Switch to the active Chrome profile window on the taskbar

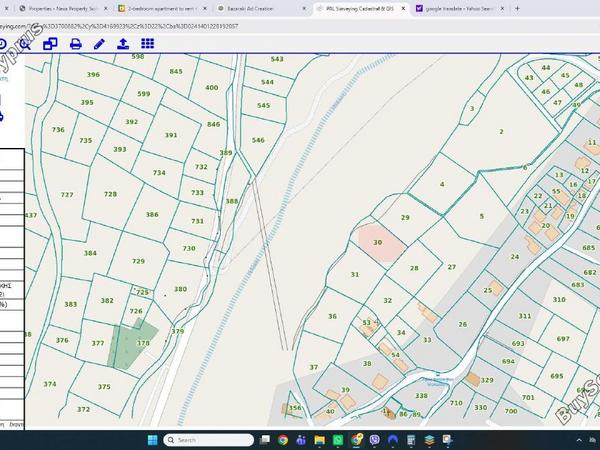point(357,440)
